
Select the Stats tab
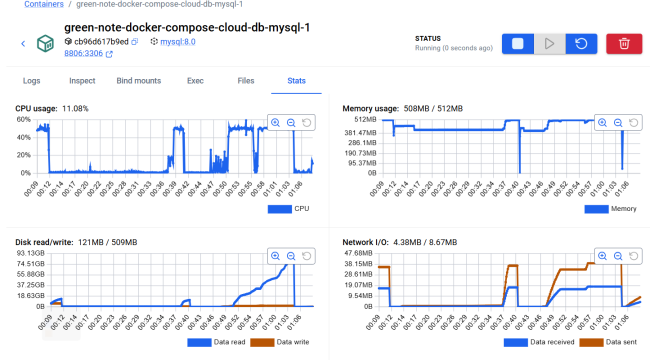pyautogui.click(x=296, y=81)
